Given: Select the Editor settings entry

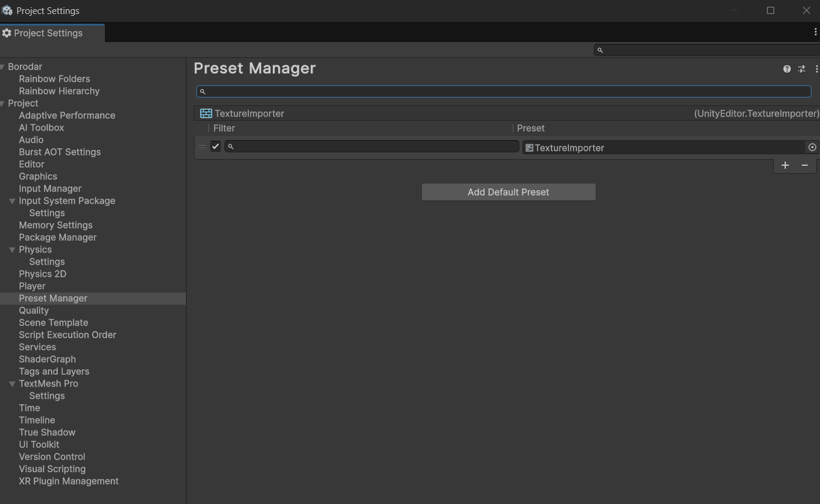Looking at the screenshot, I should [32, 164].
